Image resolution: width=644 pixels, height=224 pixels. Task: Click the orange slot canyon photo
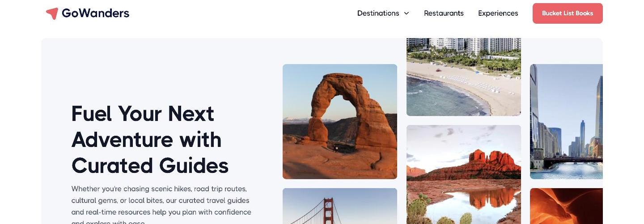[566, 206]
